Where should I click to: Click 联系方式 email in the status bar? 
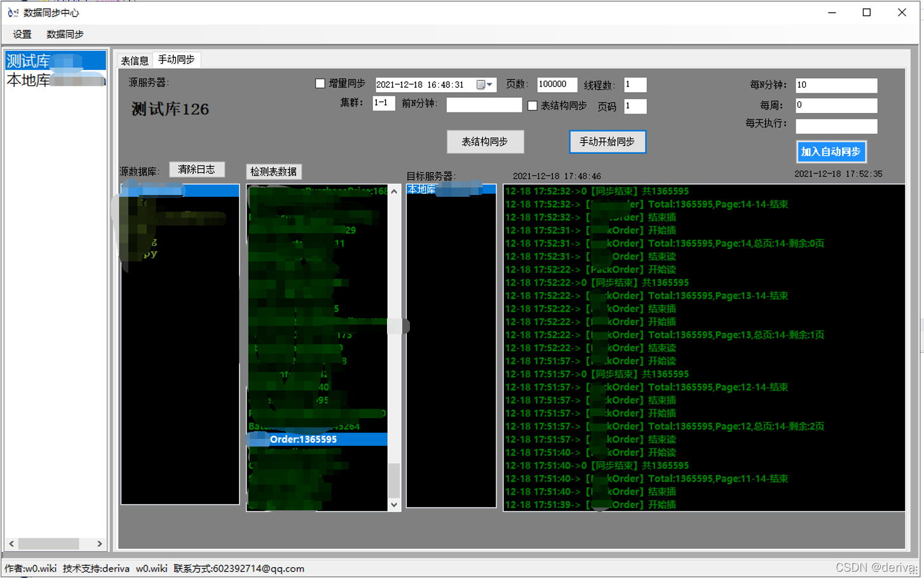239,568
